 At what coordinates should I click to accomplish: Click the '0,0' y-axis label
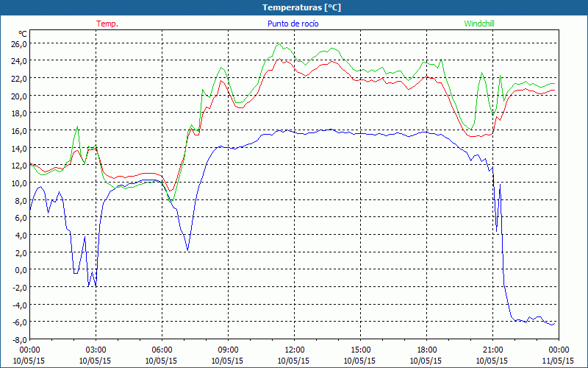21,269
